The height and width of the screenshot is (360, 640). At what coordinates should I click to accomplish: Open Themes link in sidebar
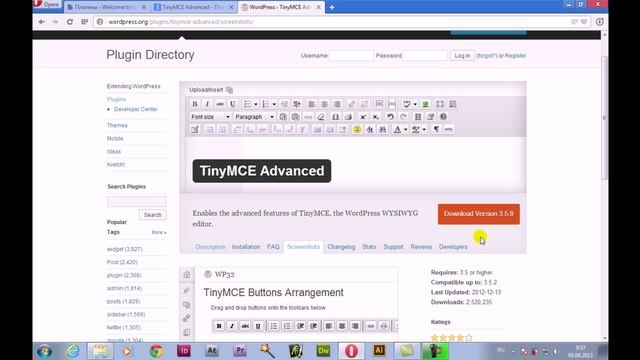117,125
